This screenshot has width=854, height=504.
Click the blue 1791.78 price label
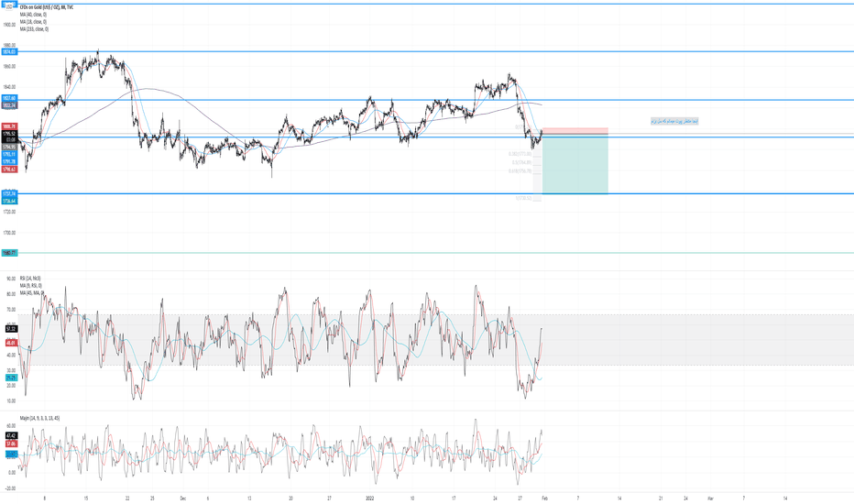pos(9,162)
